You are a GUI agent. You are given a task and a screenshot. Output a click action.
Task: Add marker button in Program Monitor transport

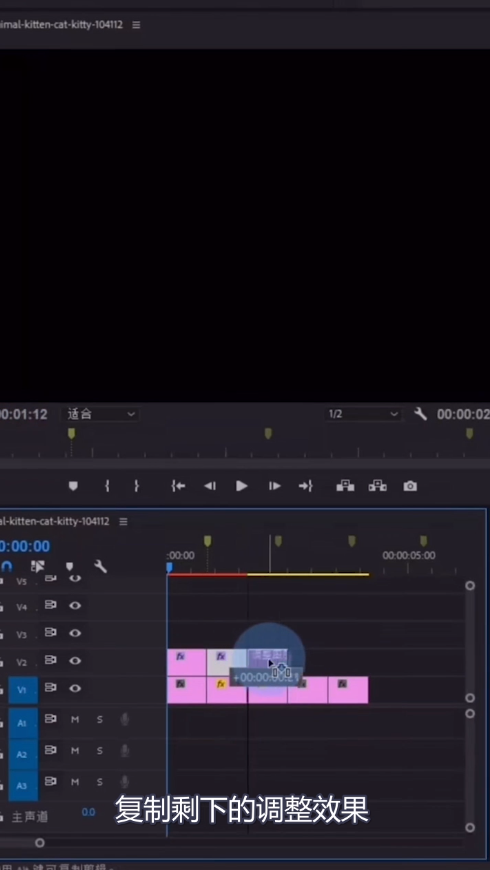pos(73,486)
